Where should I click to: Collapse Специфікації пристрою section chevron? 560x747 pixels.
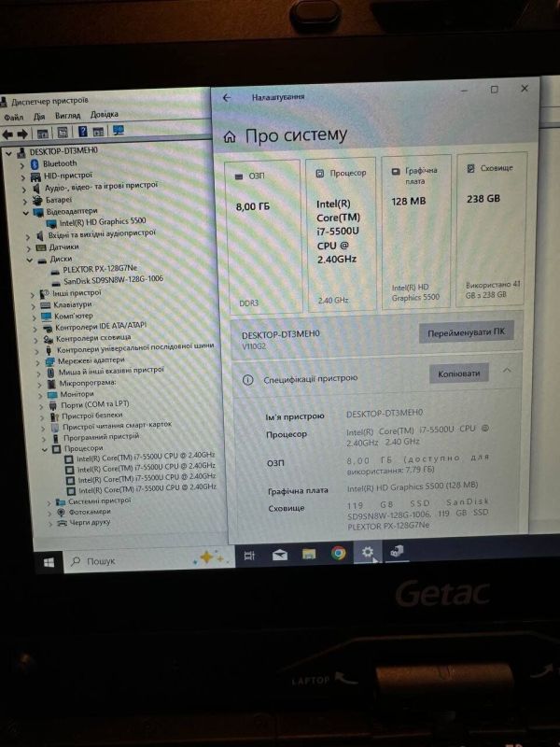[507, 370]
